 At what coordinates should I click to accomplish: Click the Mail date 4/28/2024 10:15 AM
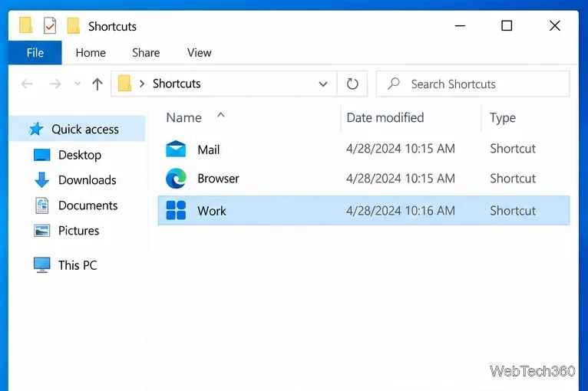point(401,149)
